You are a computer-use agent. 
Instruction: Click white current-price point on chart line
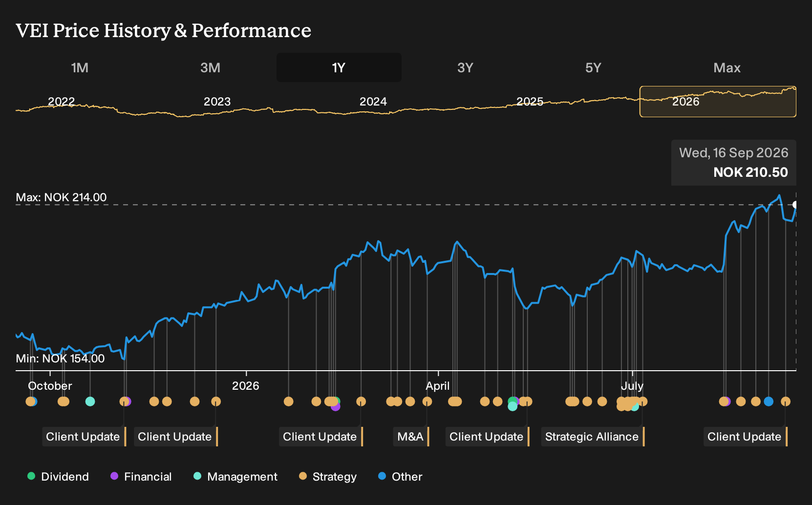click(x=795, y=205)
